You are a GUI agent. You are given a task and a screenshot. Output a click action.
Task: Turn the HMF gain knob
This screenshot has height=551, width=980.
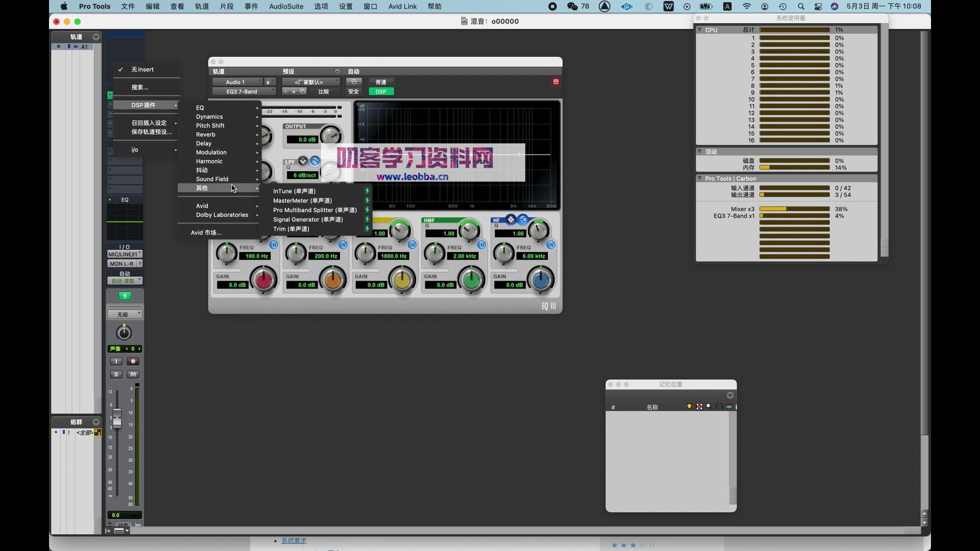[x=471, y=280]
